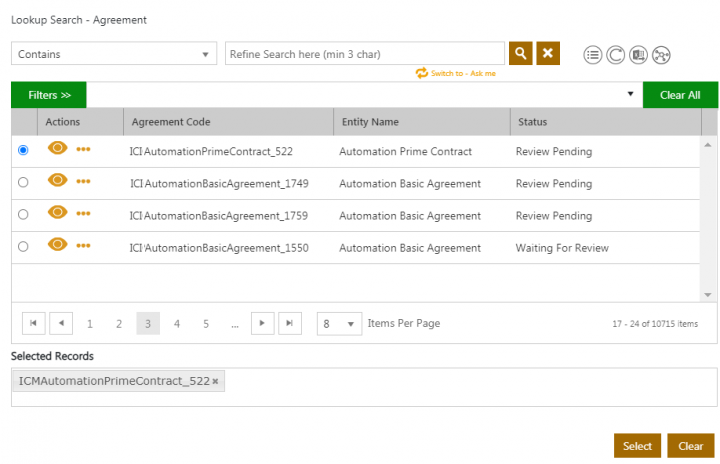Open the list view icon
720x464 pixels.
593,55
